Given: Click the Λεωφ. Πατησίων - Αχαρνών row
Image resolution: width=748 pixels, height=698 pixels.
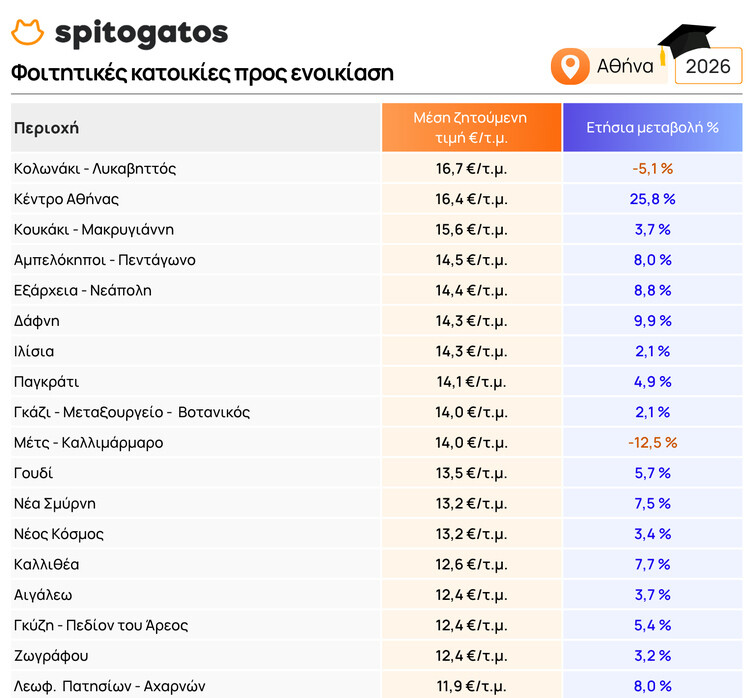Looking at the screenshot, I should point(376,685).
